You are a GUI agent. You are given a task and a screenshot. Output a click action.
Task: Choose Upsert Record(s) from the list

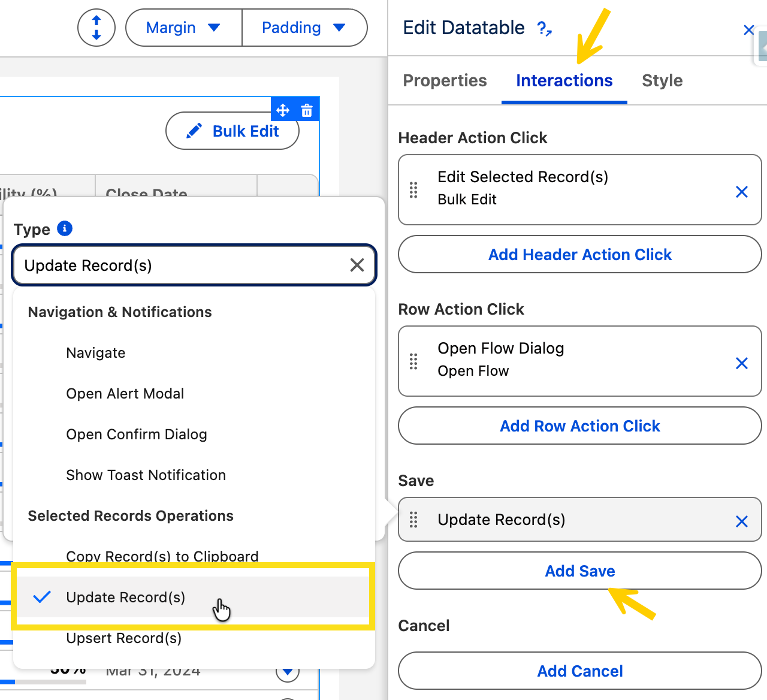pos(124,639)
